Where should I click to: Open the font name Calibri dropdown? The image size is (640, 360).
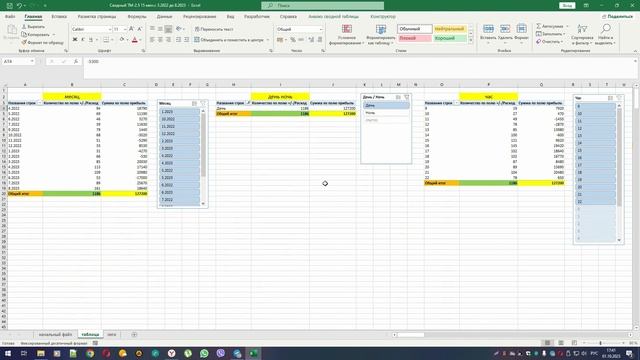(x=109, y=29)
